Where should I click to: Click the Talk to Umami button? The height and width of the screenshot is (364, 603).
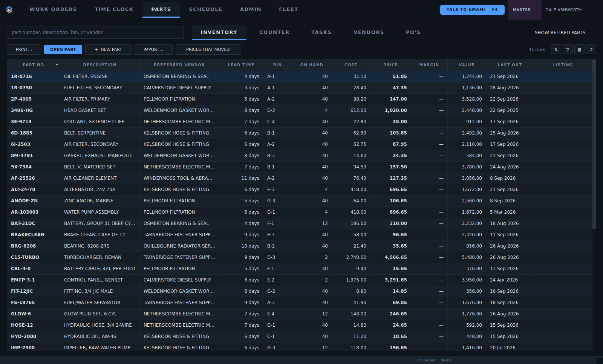click(472, 10)
